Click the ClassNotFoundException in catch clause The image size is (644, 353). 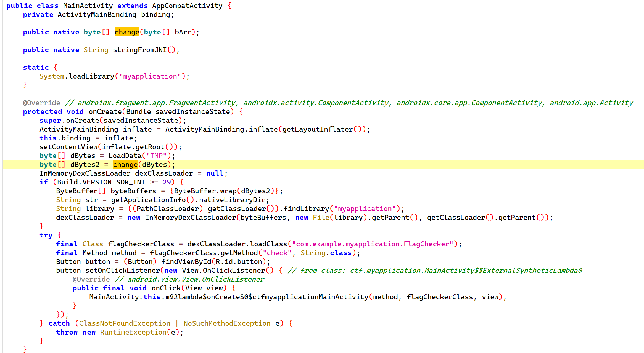coord(125,323)
